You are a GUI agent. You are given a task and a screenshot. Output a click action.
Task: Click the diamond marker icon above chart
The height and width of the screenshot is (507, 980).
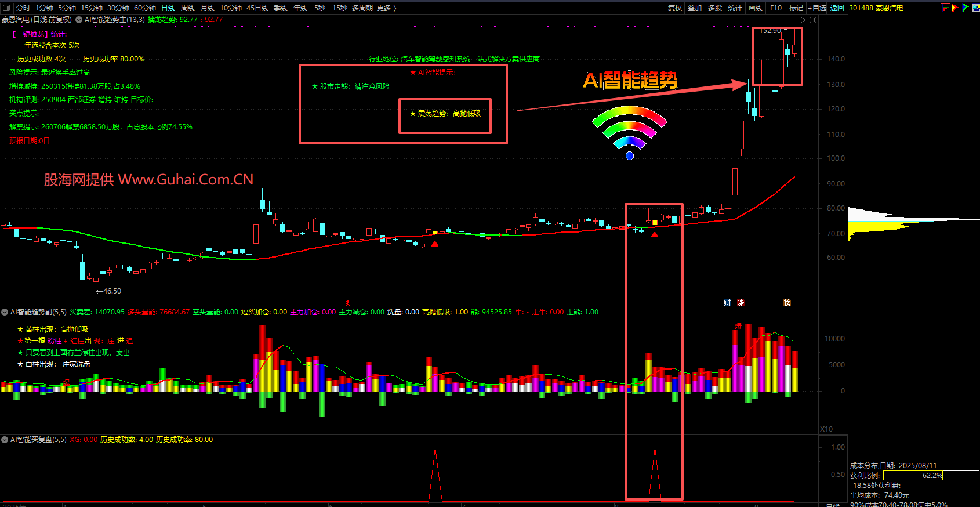803,20
